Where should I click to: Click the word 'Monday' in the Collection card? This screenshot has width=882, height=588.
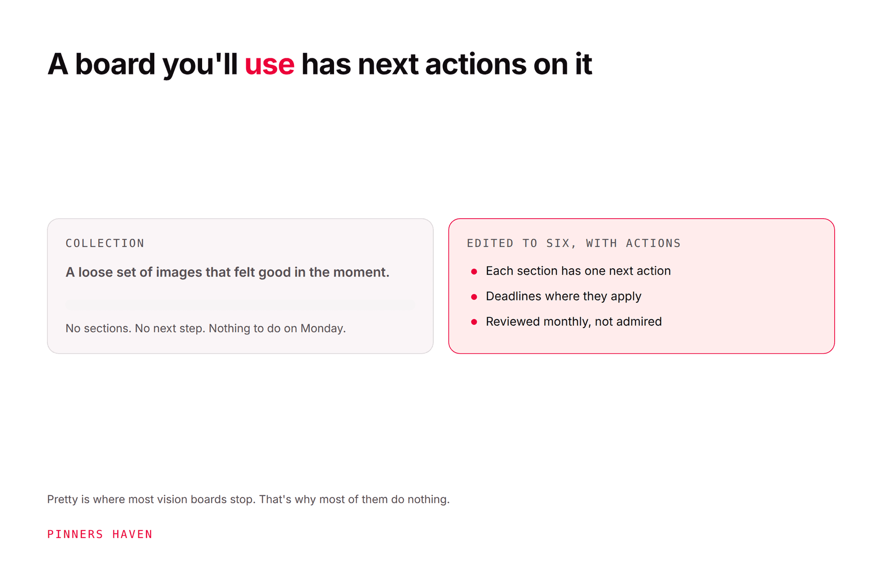tap(322, 328)
